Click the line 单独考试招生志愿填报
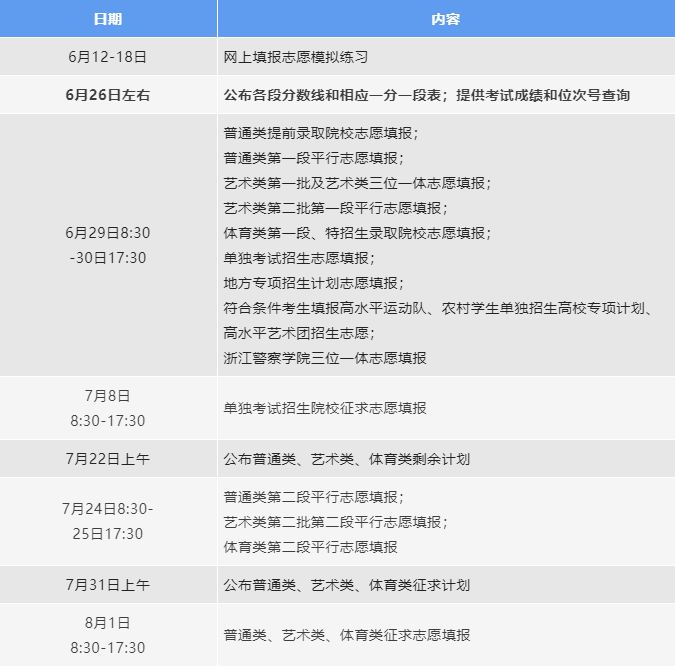The width and height of the screenshot is (675, 670). coord(299,258)
